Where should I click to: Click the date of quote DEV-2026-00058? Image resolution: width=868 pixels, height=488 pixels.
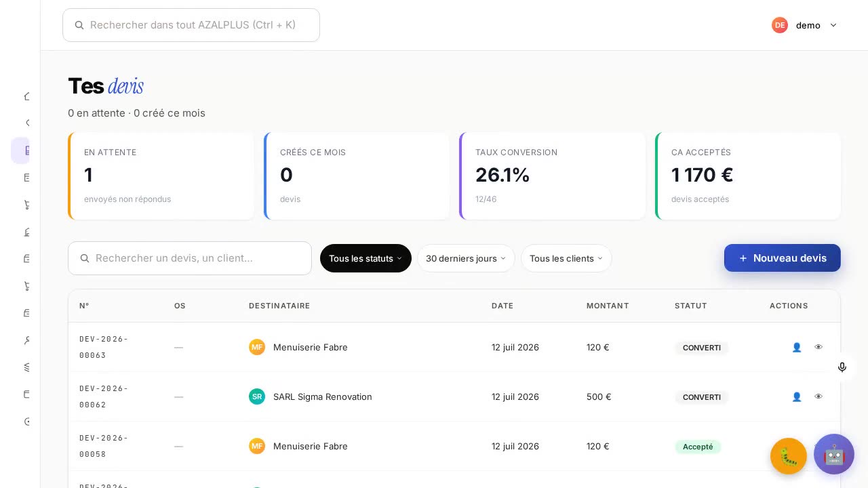coord(515,446)
